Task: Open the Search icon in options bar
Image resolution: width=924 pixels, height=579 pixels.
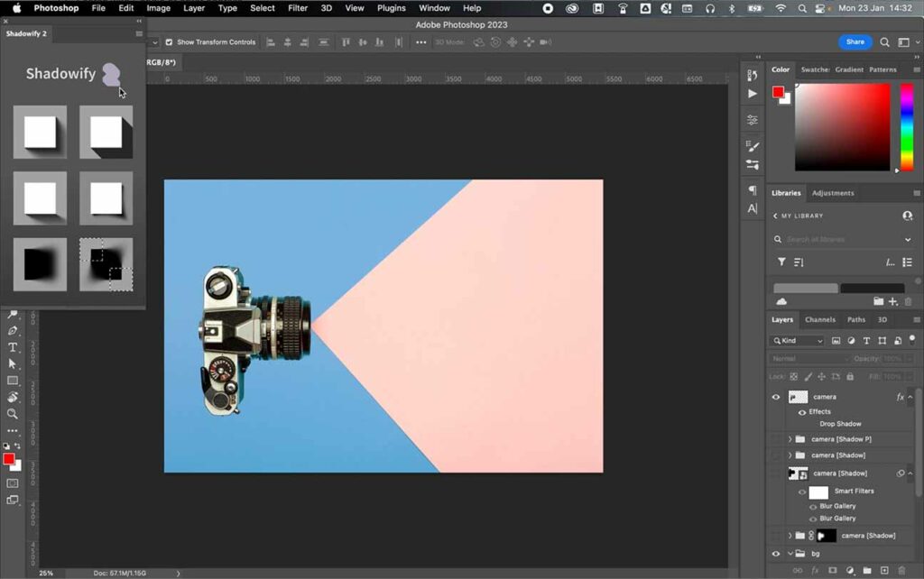Action: 884,42
